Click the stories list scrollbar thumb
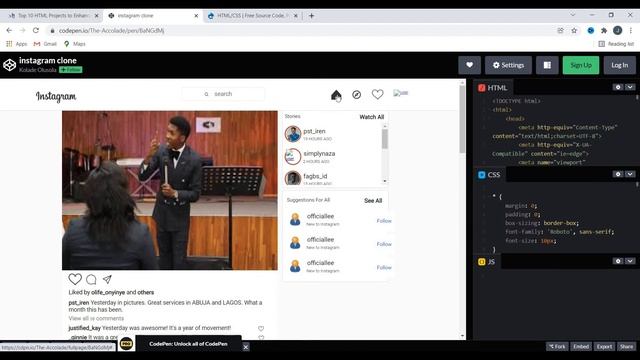The height and width of the screenshot is (360, 640). 384,139
